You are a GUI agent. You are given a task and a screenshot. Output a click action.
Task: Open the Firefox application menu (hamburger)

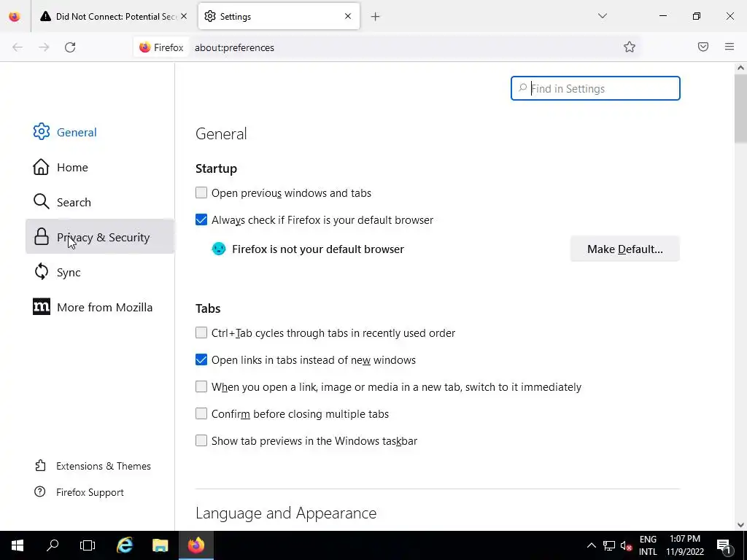coord(729,47)
